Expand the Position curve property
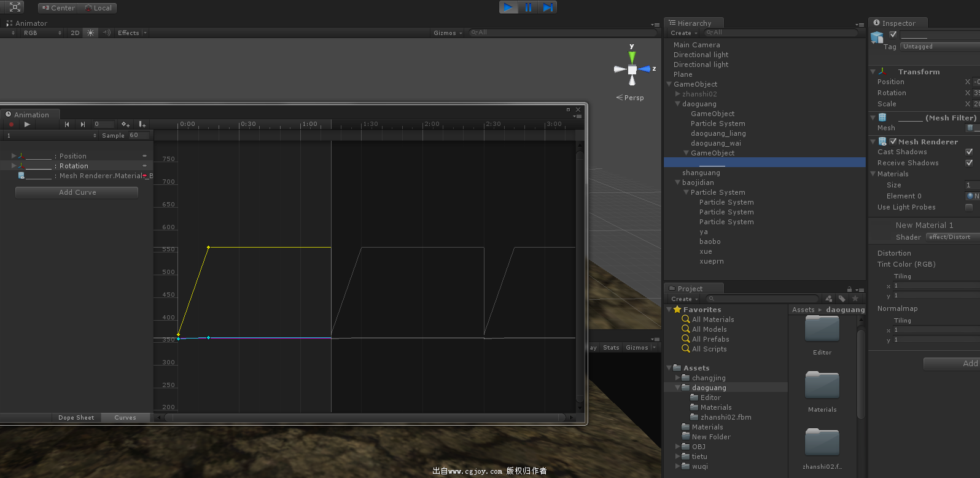980x478 pixels. [x=14, y=156]
